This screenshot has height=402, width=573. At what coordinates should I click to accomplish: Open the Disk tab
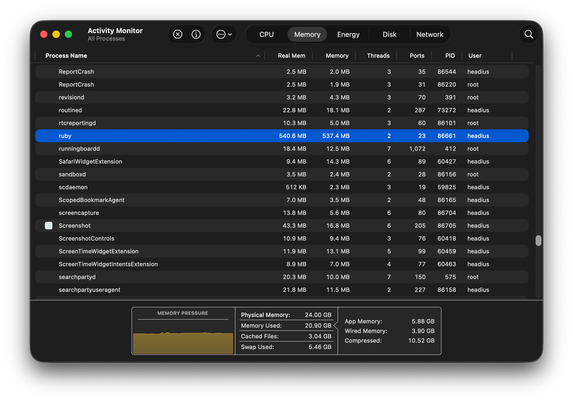point(389,34)
